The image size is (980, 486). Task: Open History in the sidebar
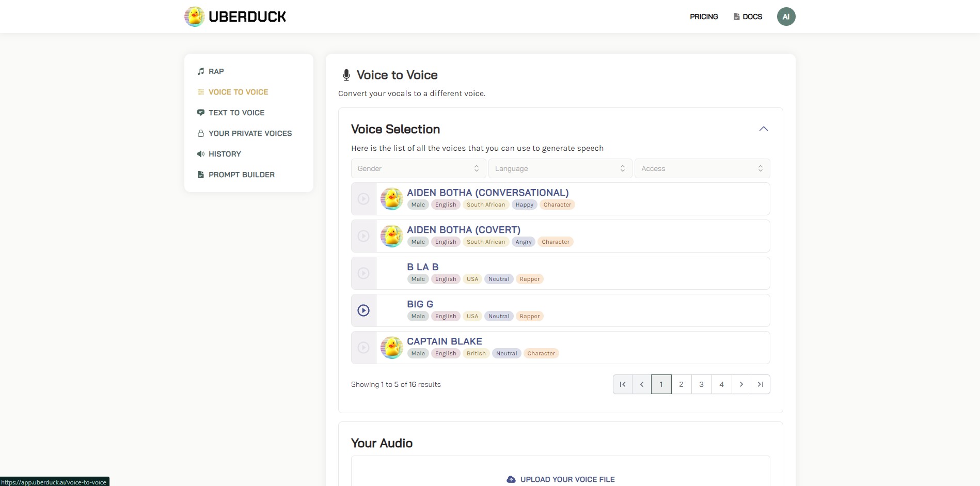(225, 154)
